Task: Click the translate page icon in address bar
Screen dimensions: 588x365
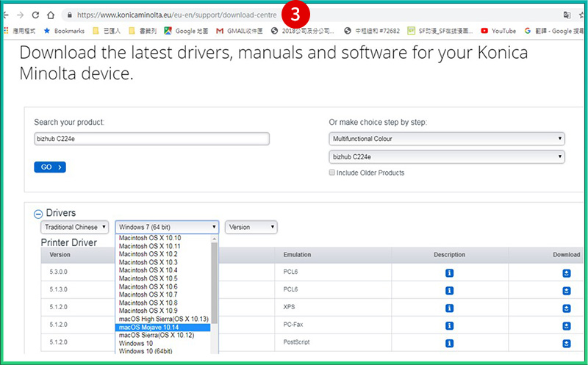Action: (x=567, y=15)
